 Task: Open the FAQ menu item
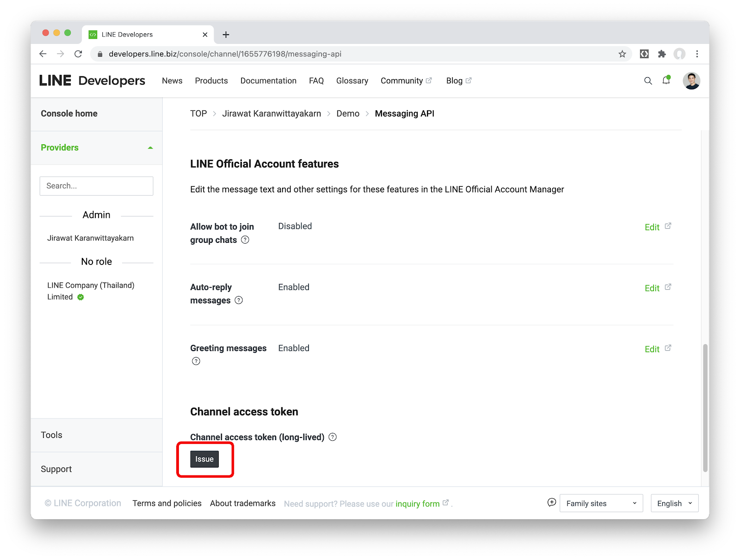click(x=316, y=81)
